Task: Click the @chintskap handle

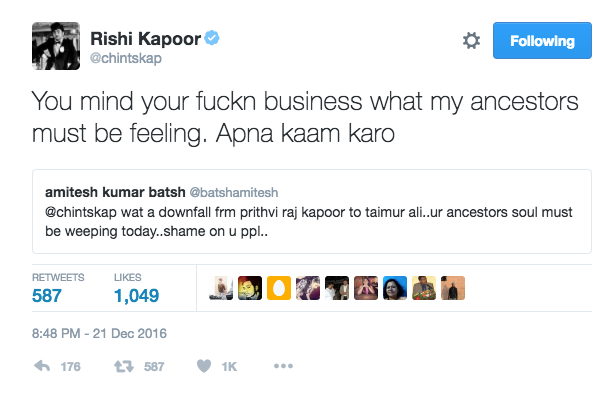Action: [x=126, y=58]
